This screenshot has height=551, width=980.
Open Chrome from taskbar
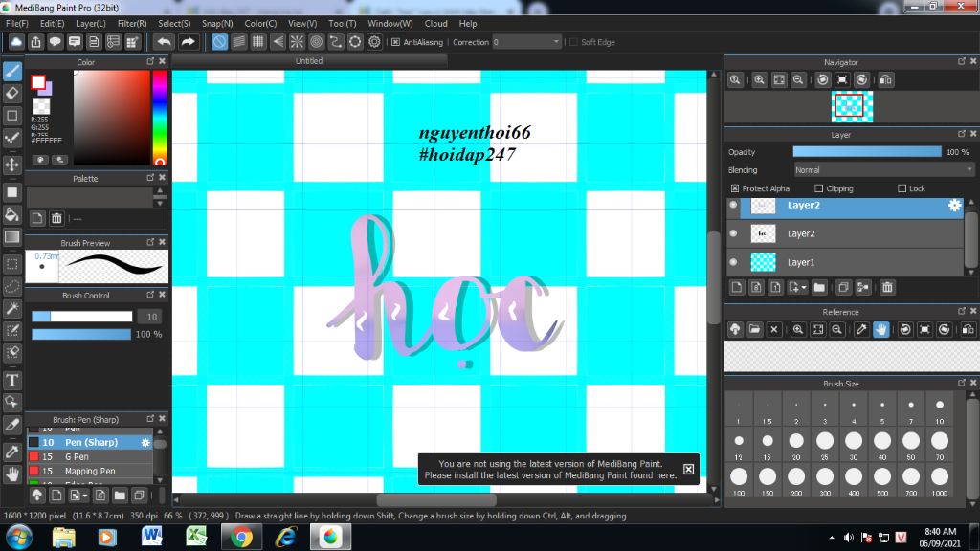click(x=241, y=537)
